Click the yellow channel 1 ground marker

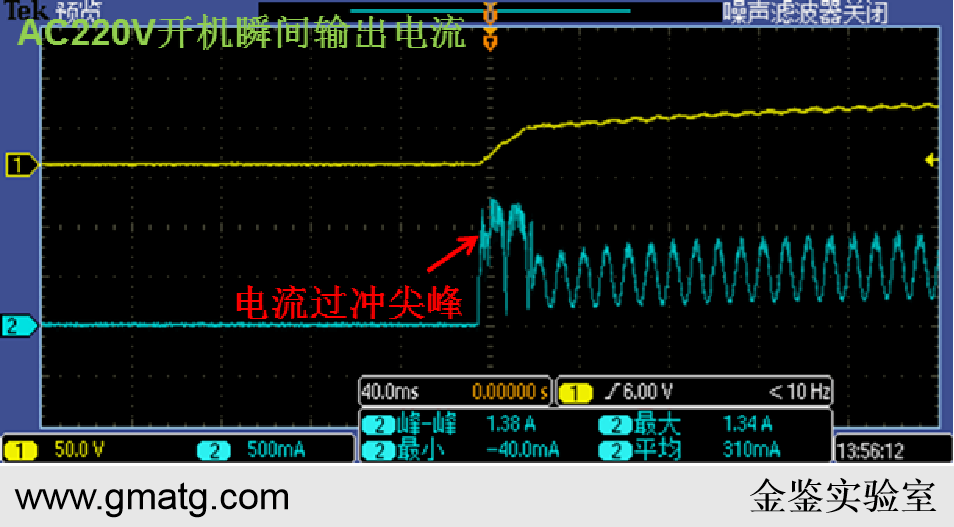pos(20,164)
